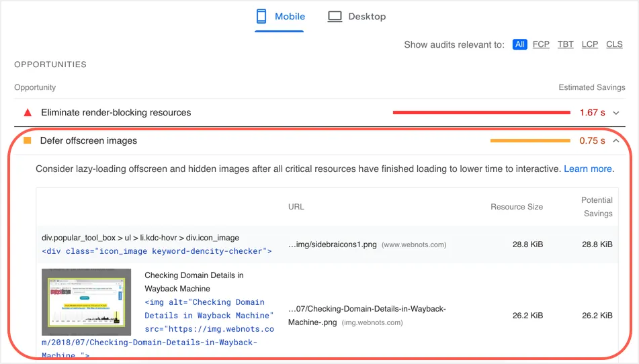Click the orange square audit icon
Viewport: 639px width, 364px height.
[x=28, y=141]
